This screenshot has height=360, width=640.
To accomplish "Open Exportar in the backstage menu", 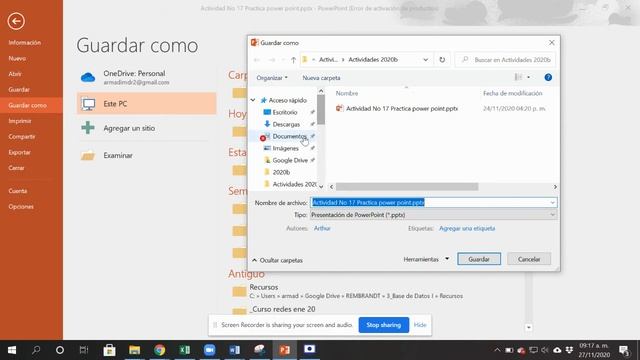I will (x=19, y=152).
